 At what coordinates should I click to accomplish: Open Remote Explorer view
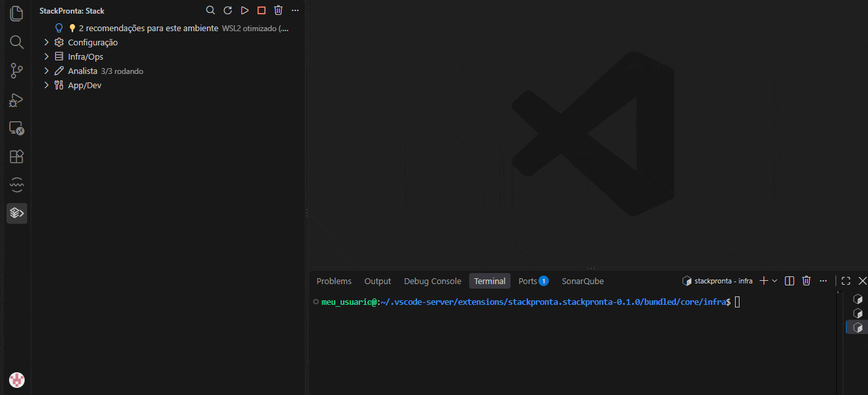click(17, 128)
